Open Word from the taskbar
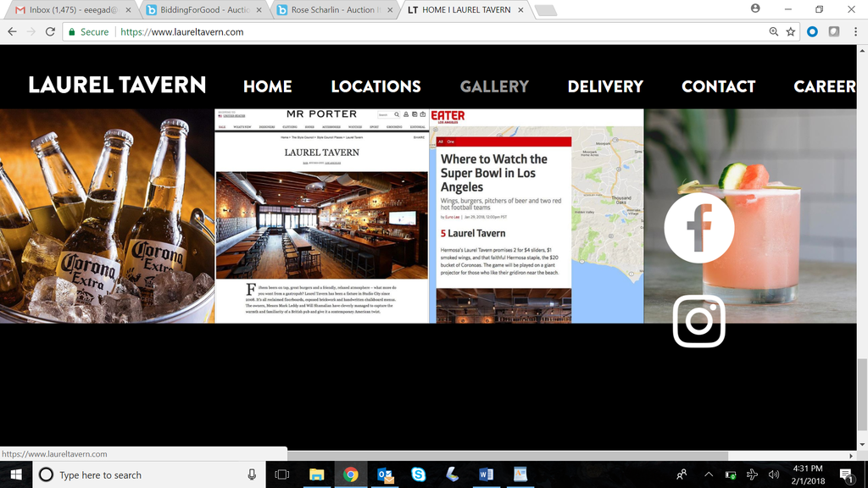Image resolution: width=868 pixels, height=488 pixels. [x=486, y=474]
